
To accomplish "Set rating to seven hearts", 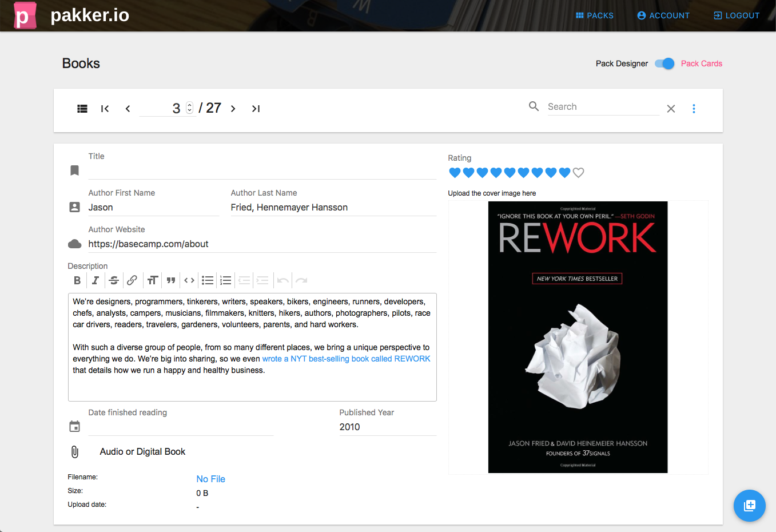I will 537,173.
